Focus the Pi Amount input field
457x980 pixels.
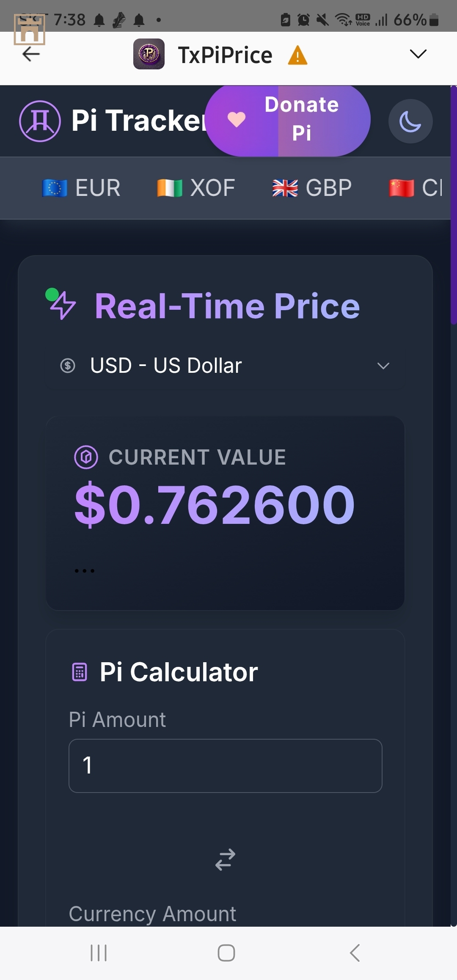click(225, 765)
